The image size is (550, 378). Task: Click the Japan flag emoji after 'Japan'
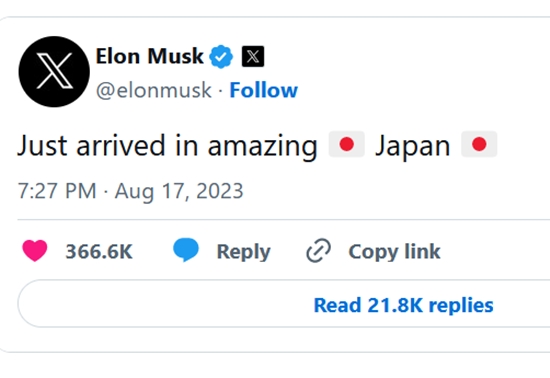[x=479, y=144]
